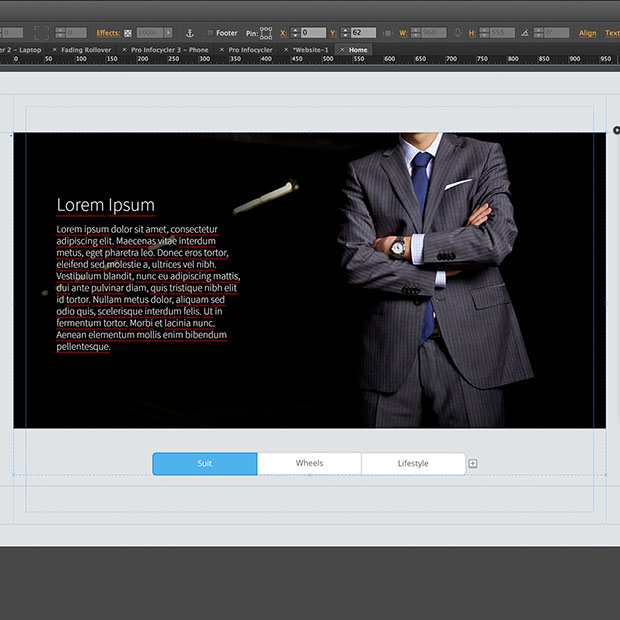
Task: Click the resize width to browser icon
Action: coord(388,33)
